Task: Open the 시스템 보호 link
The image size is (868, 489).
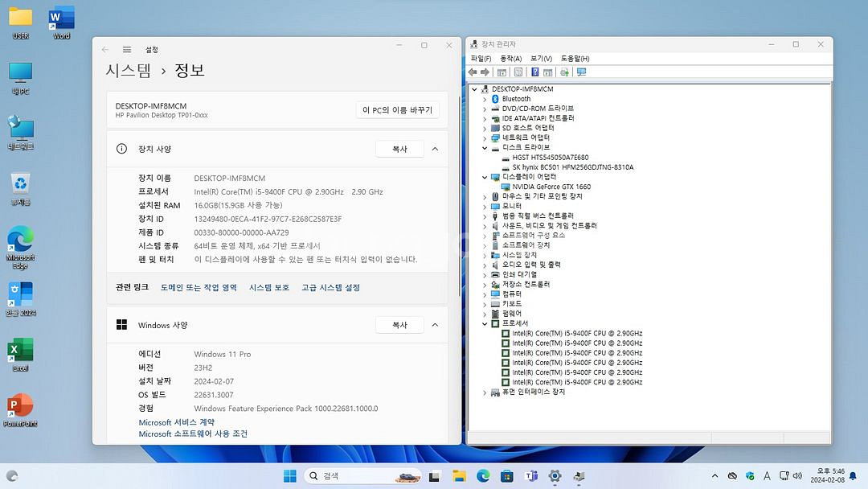Action: [x=269, y=287]
